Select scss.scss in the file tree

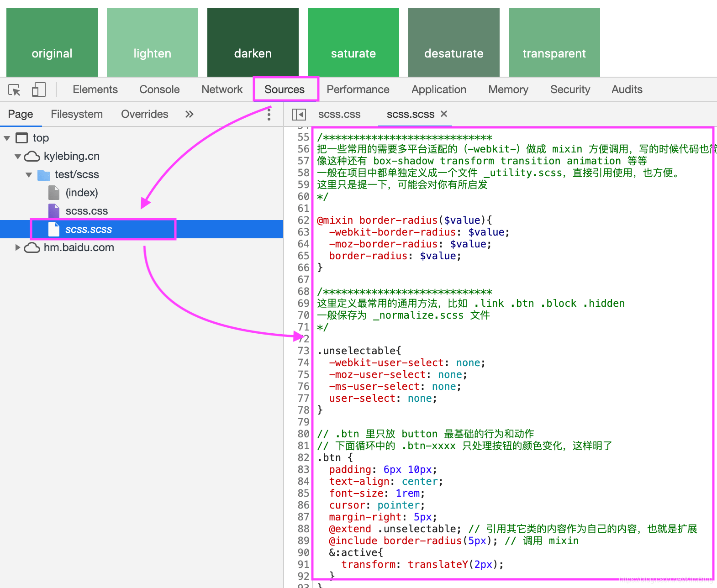(x=89, y=229)
